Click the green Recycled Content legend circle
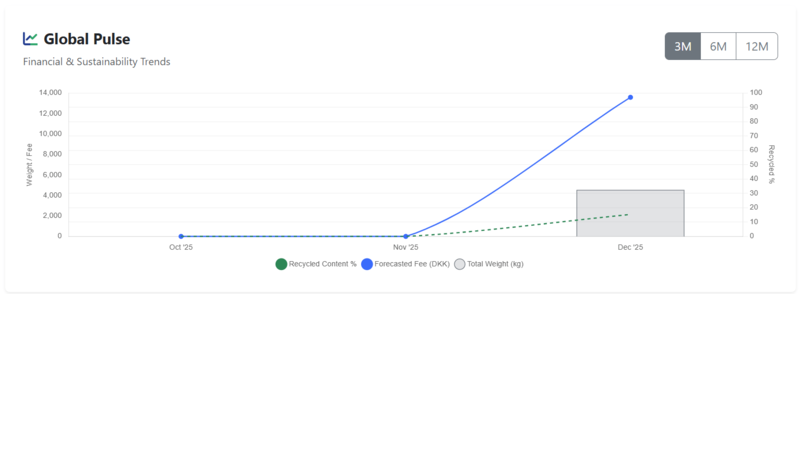This screenshot has height=450, width=800. coord(281,264)
